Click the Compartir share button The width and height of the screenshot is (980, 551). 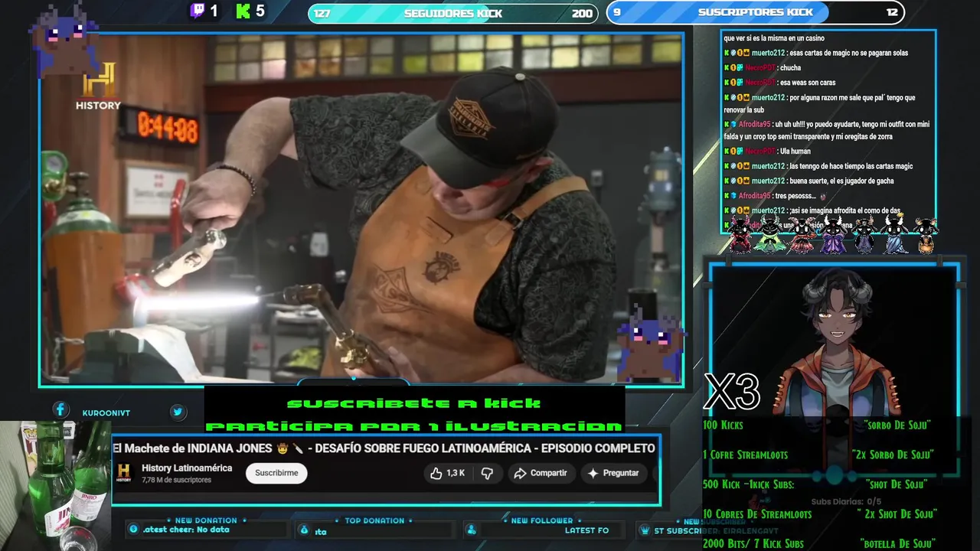tap(540, 473)
